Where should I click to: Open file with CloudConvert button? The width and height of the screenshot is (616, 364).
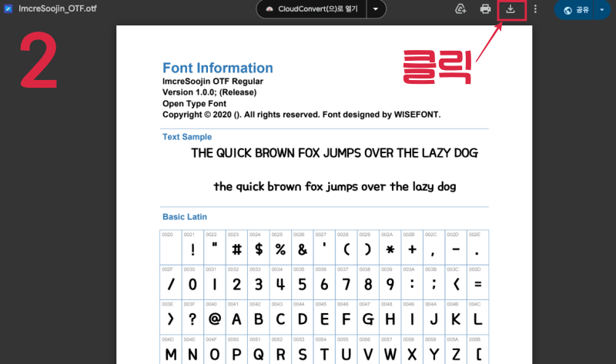pos(312,9)
